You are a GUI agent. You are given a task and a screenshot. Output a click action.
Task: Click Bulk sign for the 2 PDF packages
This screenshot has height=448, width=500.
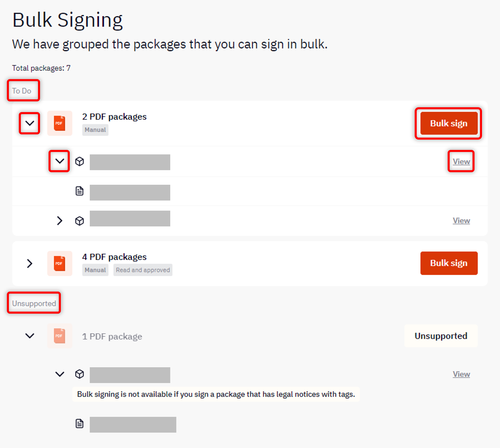coord(449,123)
